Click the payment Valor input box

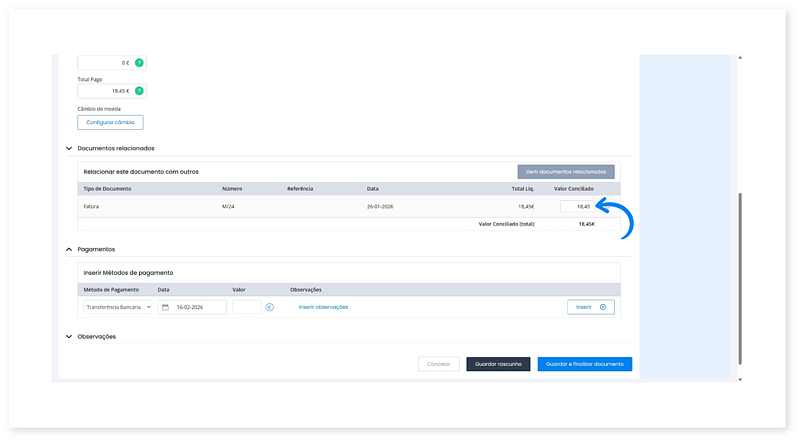pos(246,307)
